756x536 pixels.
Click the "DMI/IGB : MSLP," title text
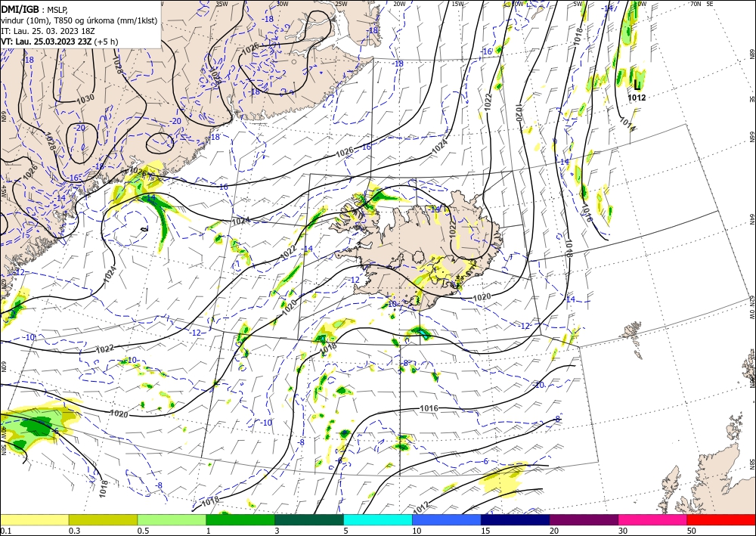34,8
